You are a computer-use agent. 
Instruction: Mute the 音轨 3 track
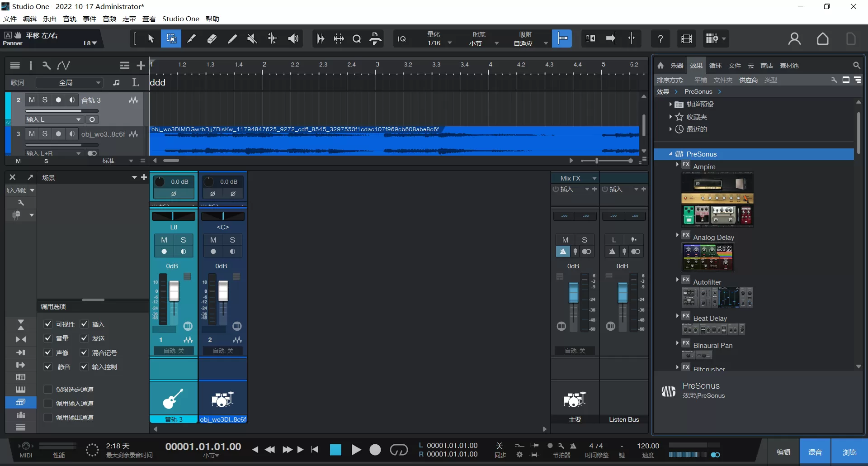[32, 100]
